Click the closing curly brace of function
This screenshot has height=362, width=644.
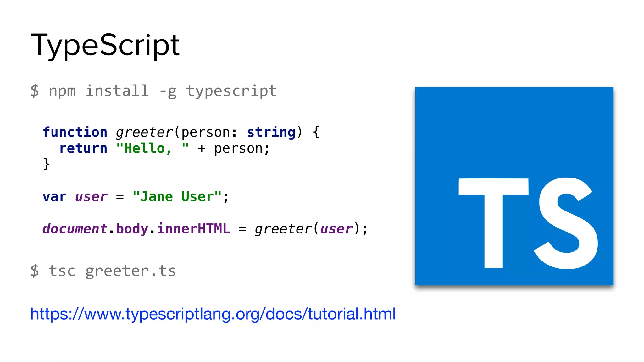[46, 164]
